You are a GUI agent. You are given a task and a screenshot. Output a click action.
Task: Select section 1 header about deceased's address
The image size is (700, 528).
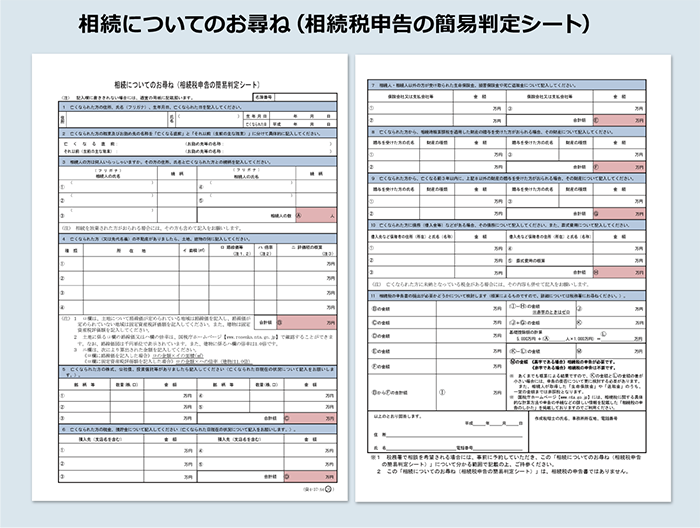click(x=198, y=107)
